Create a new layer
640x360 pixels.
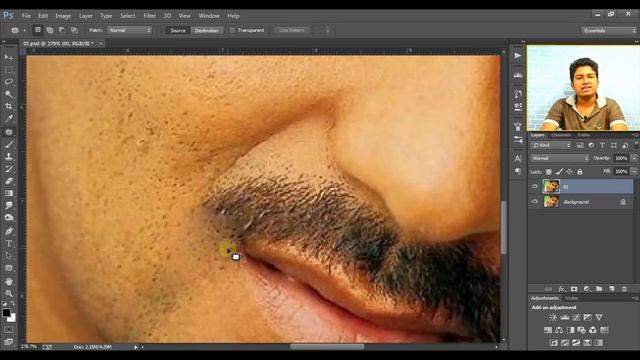click(x=612, y=289)
